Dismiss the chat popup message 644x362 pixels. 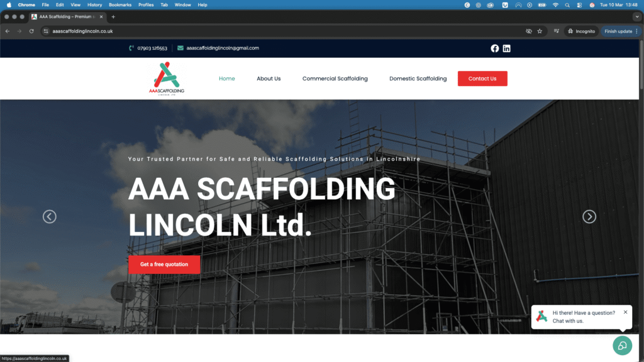coord(625,312)
